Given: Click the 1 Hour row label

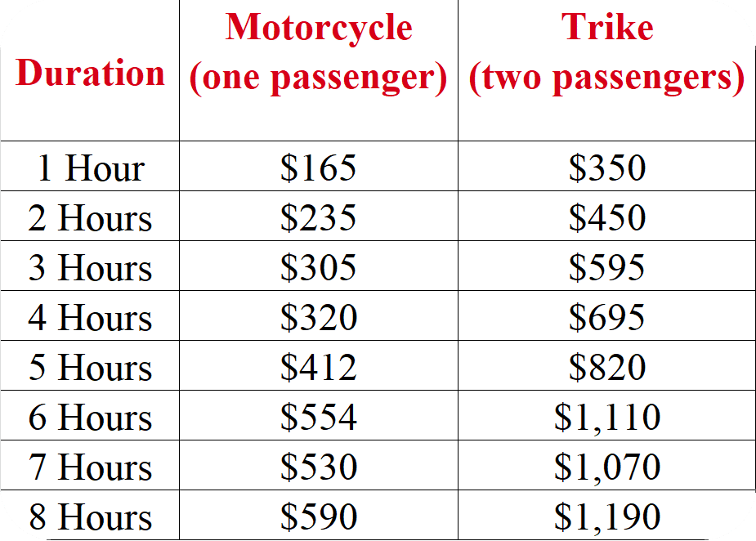Looking at the screenshot, I should 90,168.
